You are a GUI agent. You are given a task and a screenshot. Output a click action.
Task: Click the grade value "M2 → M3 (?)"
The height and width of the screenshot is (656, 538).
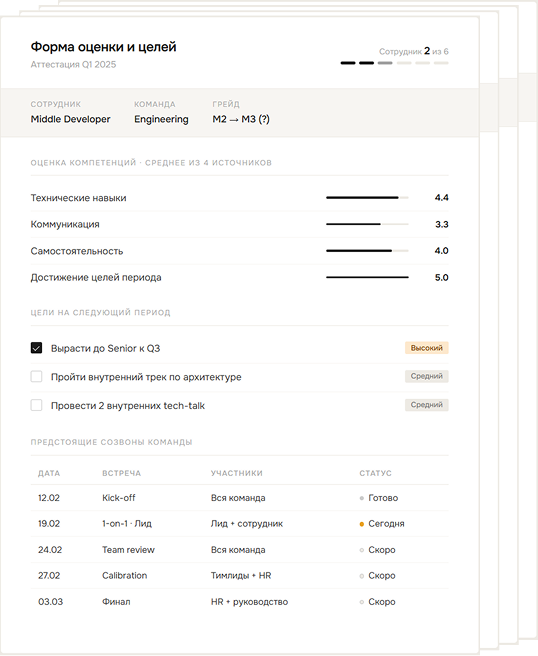tap(241, 119)
